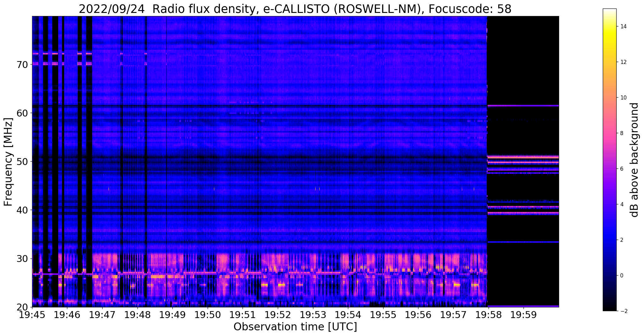Viewport: 644px width, 336px height.
Task: Click the 19:57 time tick label
Action: coord(453,315)
